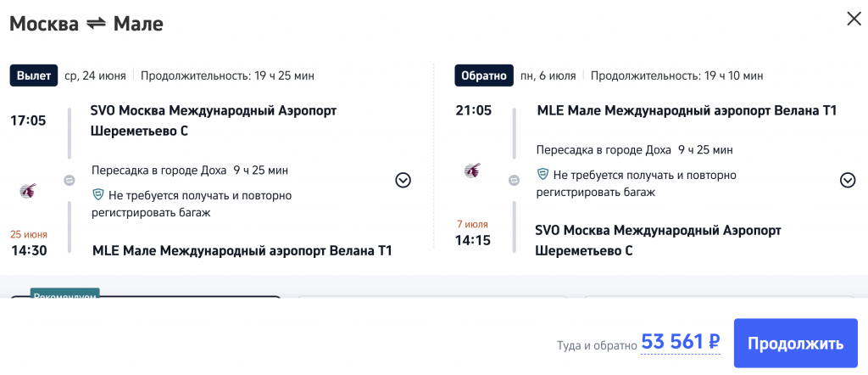
Task: Click the Qatar Airways logo on outbound flight
Action: [x=27, y=190]
